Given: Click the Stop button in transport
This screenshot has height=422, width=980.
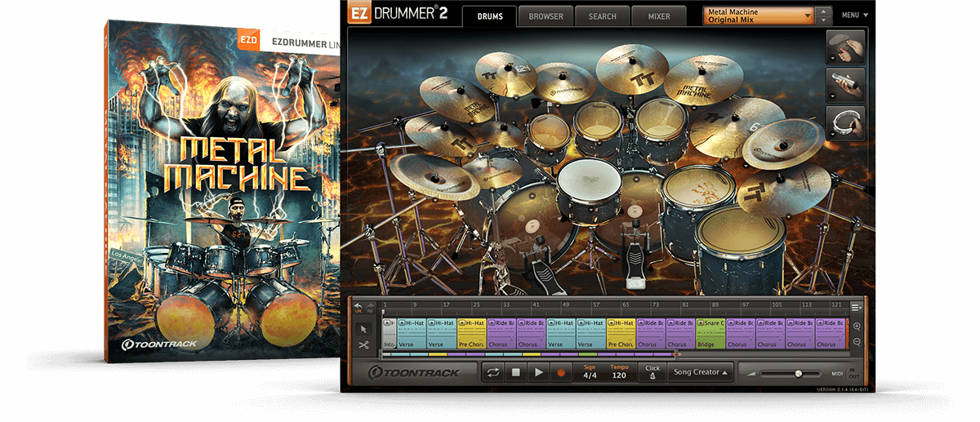Looking at the screenshot, I should click(x=515, y=372).
